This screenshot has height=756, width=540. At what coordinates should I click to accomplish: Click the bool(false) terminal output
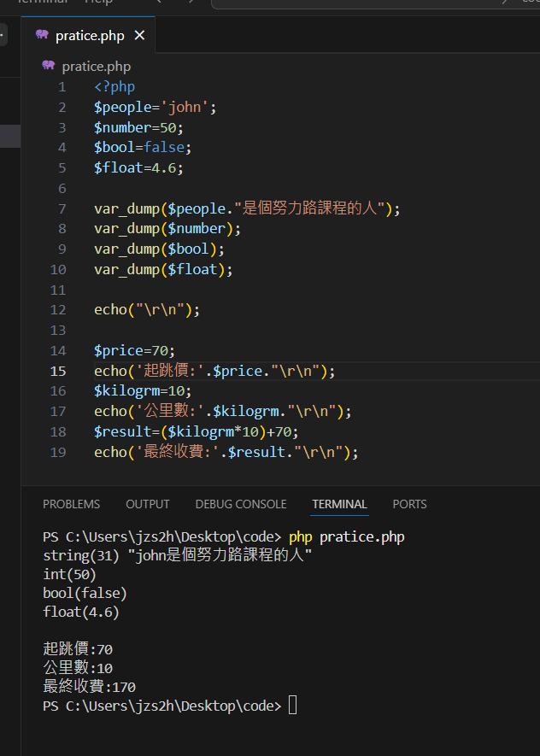point(85,593)
